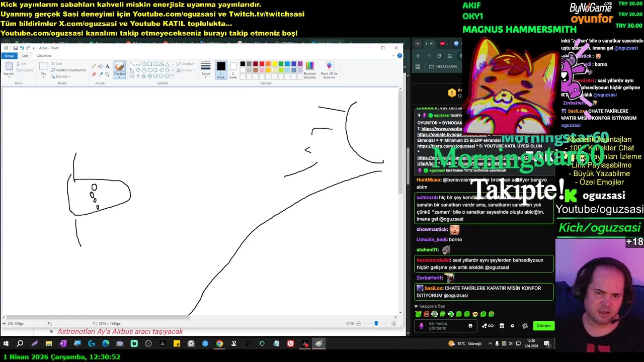The width and height of the screenshot is (644, 362).
Task: Switch to the Görünüm ribbon tab
Action: tap(44, 56)
